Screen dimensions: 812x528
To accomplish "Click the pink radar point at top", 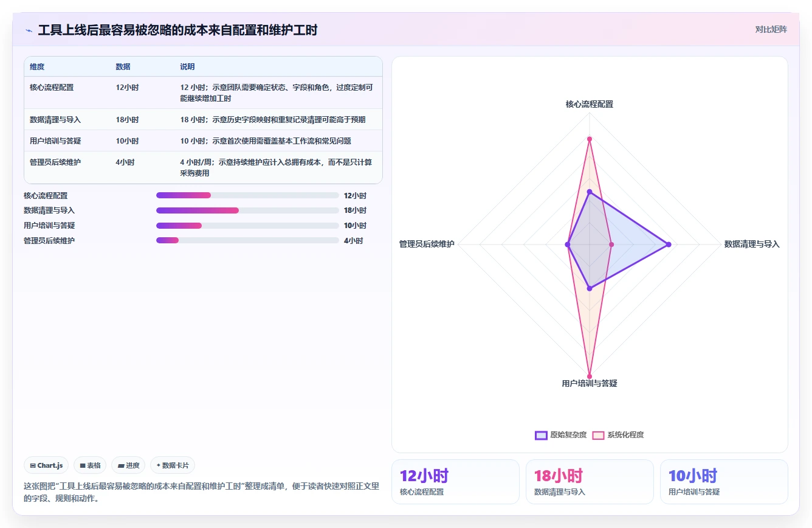I will (x=590, y=139).
